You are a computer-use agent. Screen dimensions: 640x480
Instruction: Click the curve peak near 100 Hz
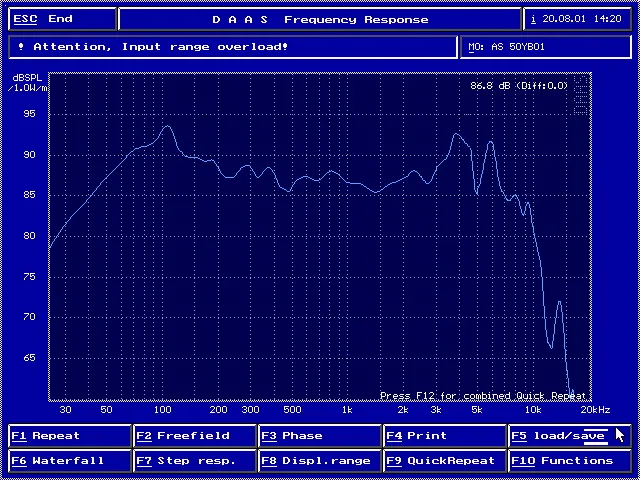point(167,126)
